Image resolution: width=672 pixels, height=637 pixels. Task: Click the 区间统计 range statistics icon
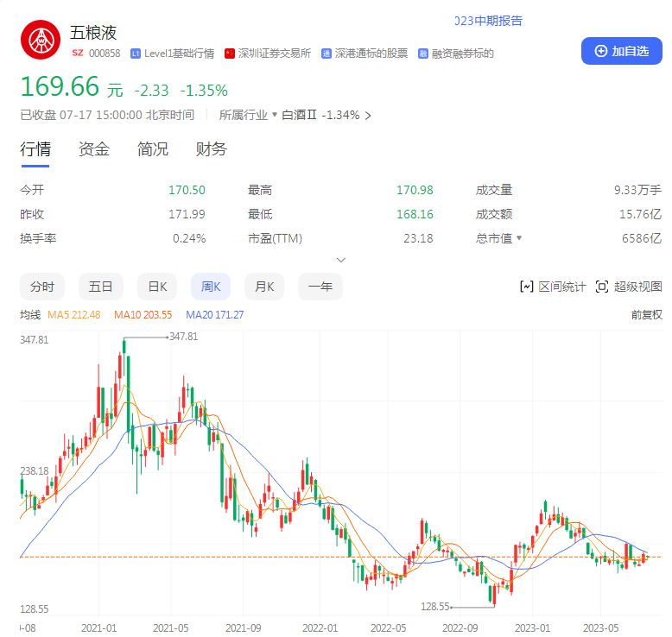(527, 287)
